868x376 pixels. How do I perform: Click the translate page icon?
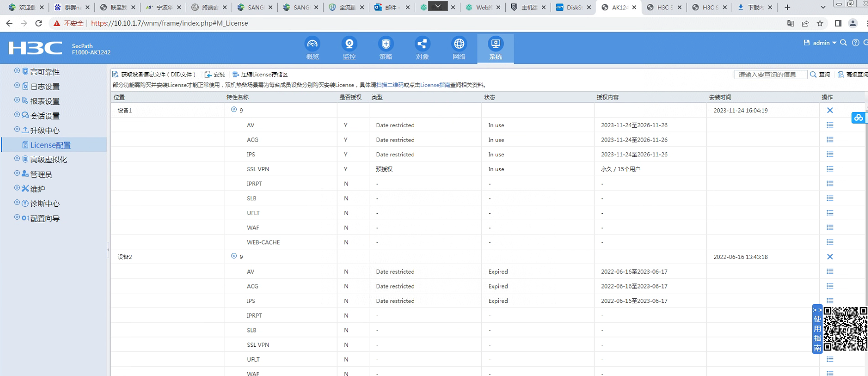pyautogui.click(x=790, y=23)
